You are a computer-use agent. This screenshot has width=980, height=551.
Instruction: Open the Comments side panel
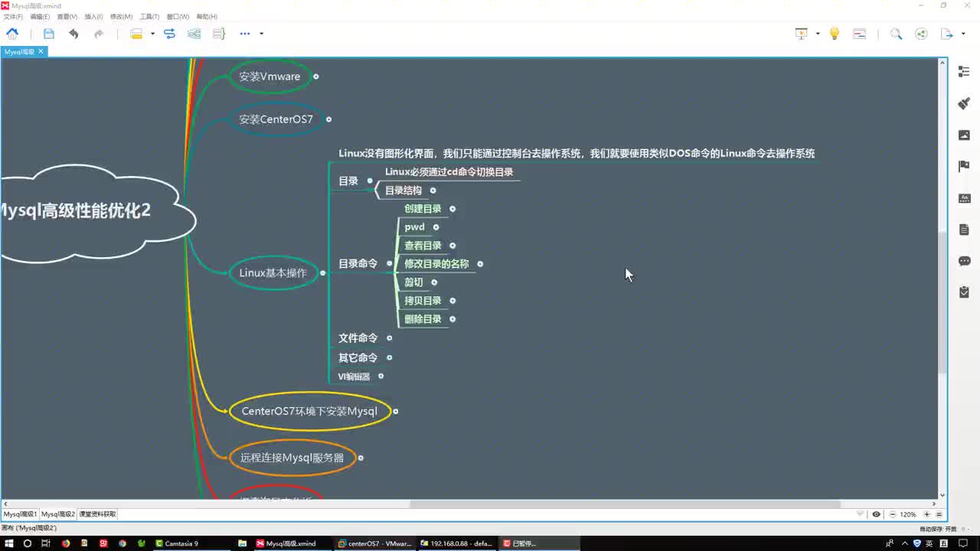pos(964,261)
